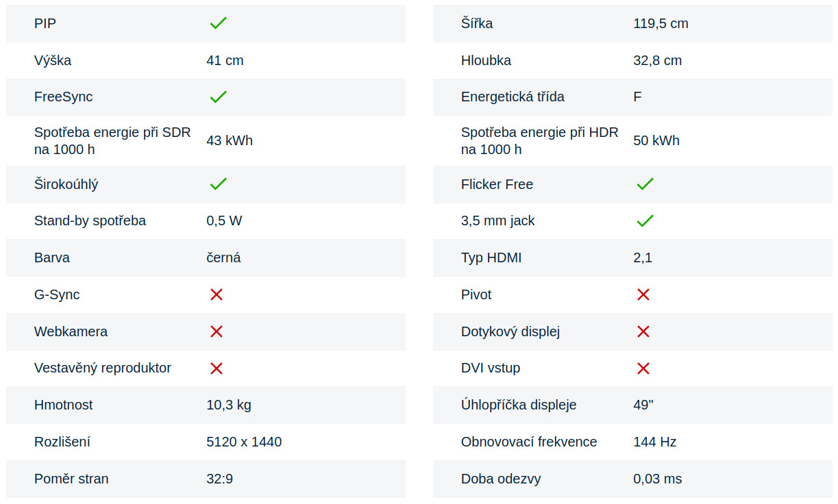Click the Dotykový displej red cross
838x504 pixels.
pos(643,331)
